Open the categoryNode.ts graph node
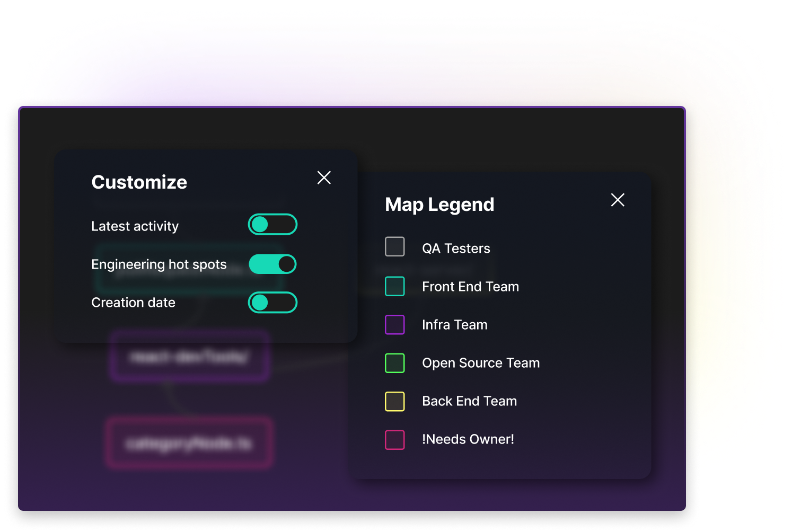This screenshot has width=792, height=532. point(189,443)
